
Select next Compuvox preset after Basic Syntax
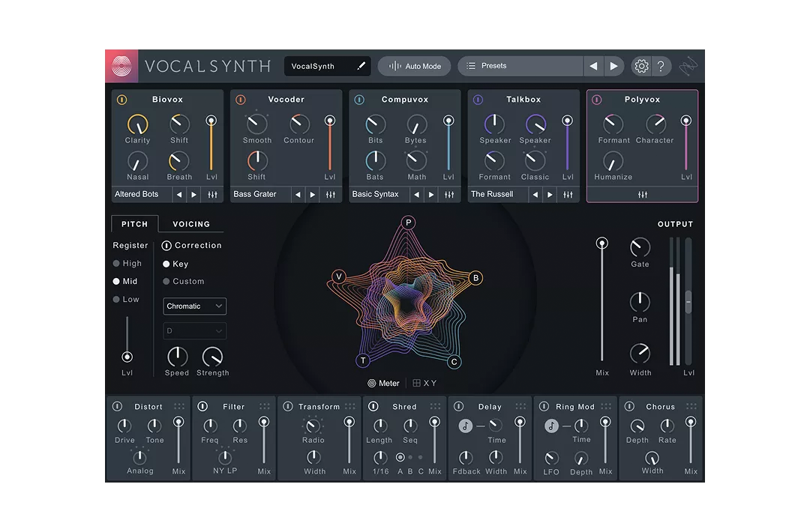(431, 195)
